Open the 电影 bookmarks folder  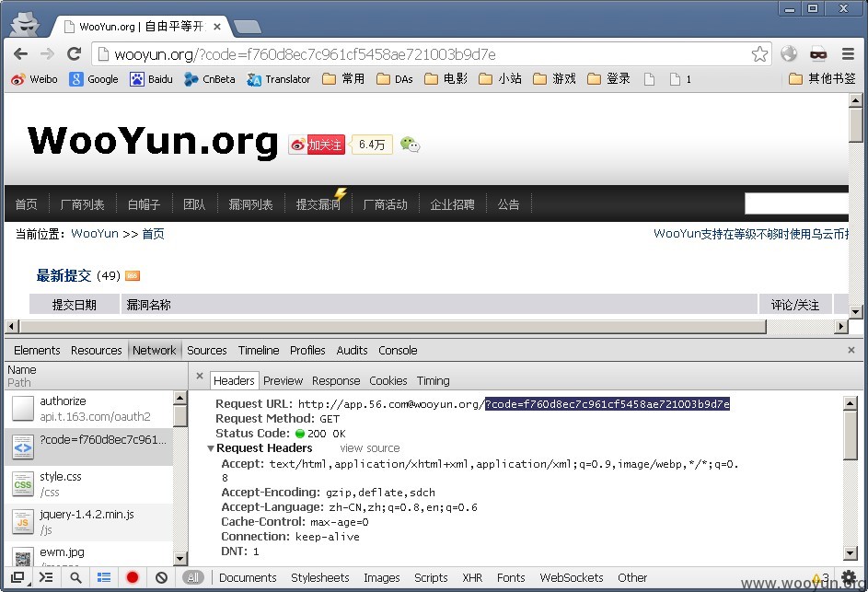point(446,79)
